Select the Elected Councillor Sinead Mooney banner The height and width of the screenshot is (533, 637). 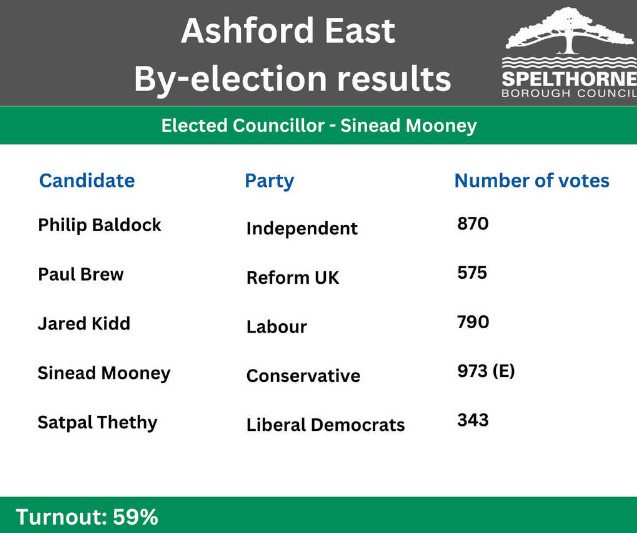pos(318,126)
